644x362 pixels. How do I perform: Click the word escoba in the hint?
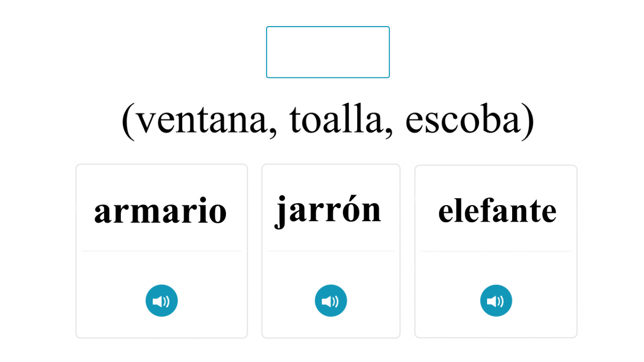[x=463, y=119]
